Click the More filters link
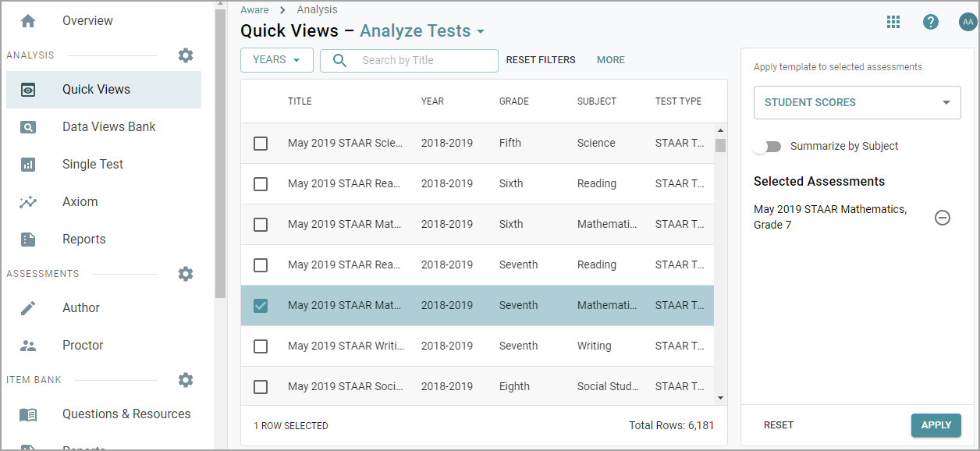Image resolution: width=980 pixels, height=451 pixels. pos(611,60)
